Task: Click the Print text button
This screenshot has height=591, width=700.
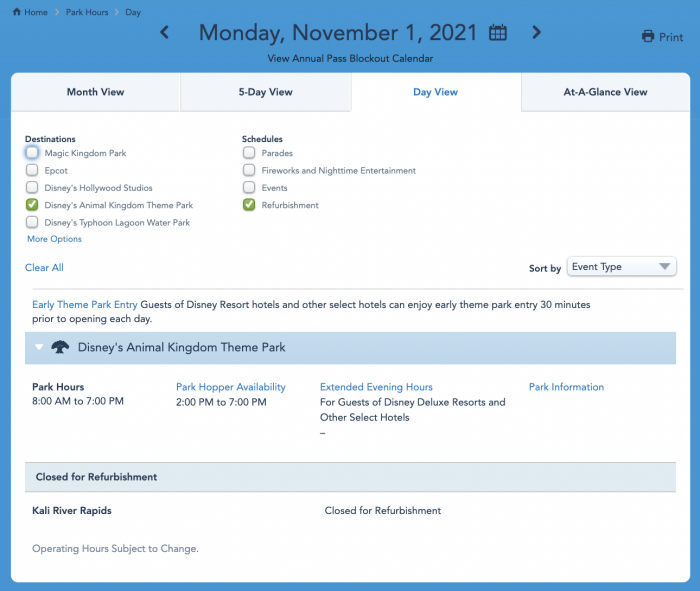Action: pos(671,37)
